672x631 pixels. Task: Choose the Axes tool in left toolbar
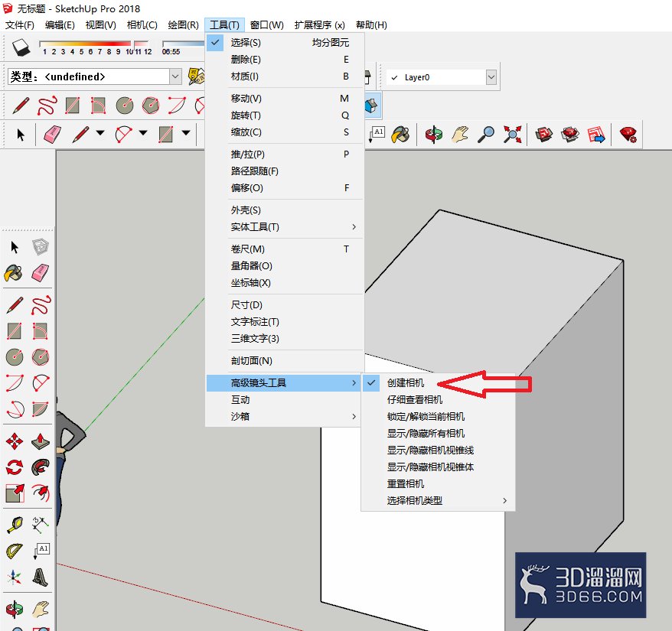click(14, 577)
